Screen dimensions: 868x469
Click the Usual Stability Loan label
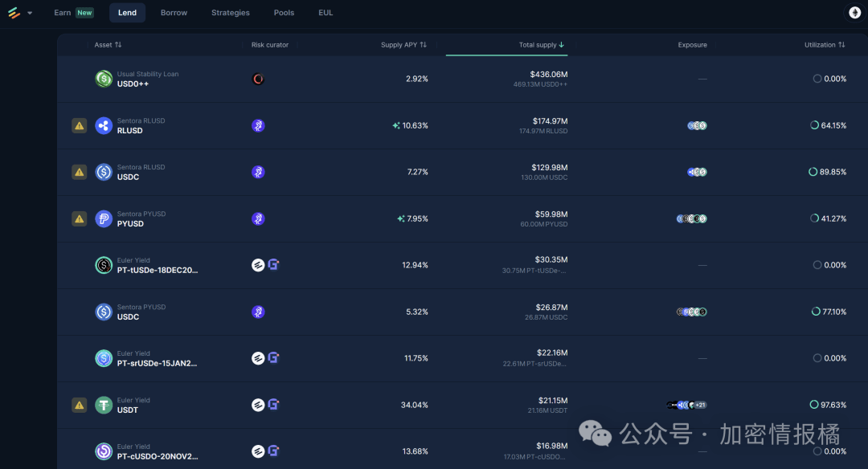point(148,74)
